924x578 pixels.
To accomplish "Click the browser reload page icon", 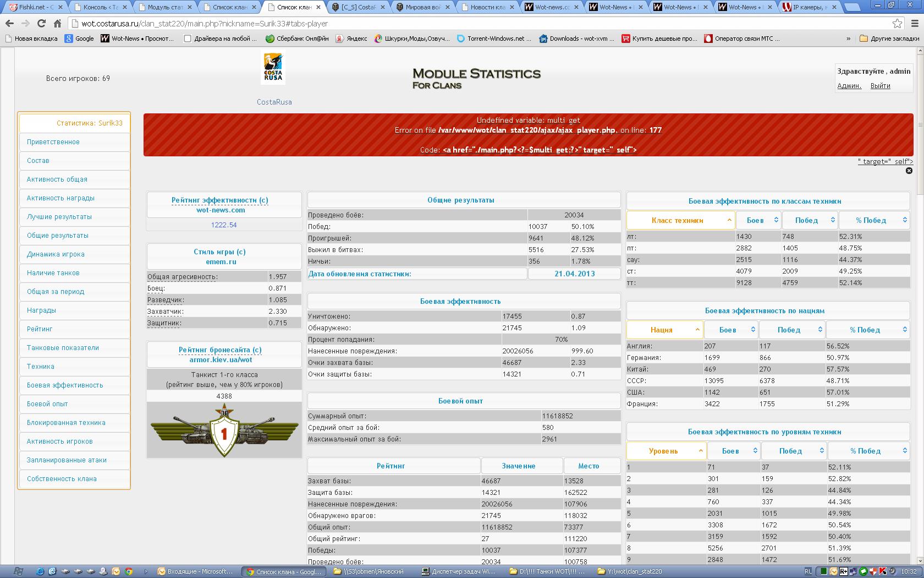I will (x=41, y=24).
